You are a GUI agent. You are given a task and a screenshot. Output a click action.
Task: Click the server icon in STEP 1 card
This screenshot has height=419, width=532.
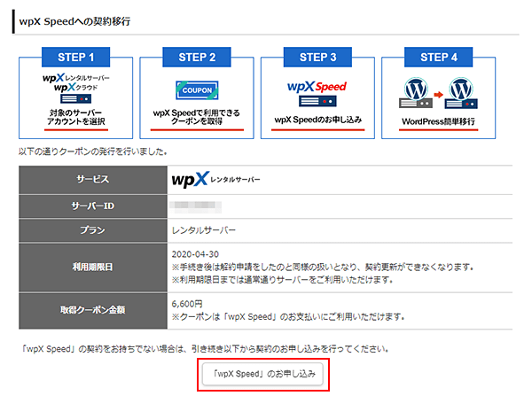[x=76, y=98]
